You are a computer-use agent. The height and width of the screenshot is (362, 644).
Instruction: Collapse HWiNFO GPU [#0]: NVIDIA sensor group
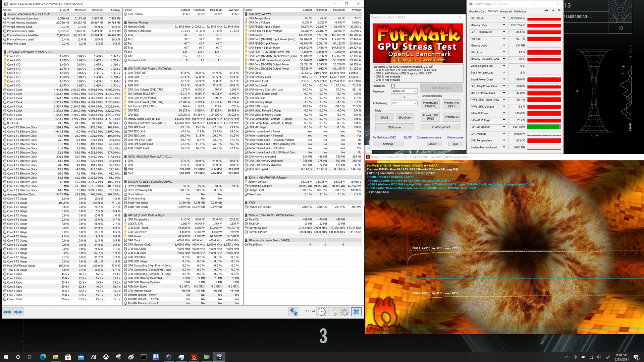(246, 14)
